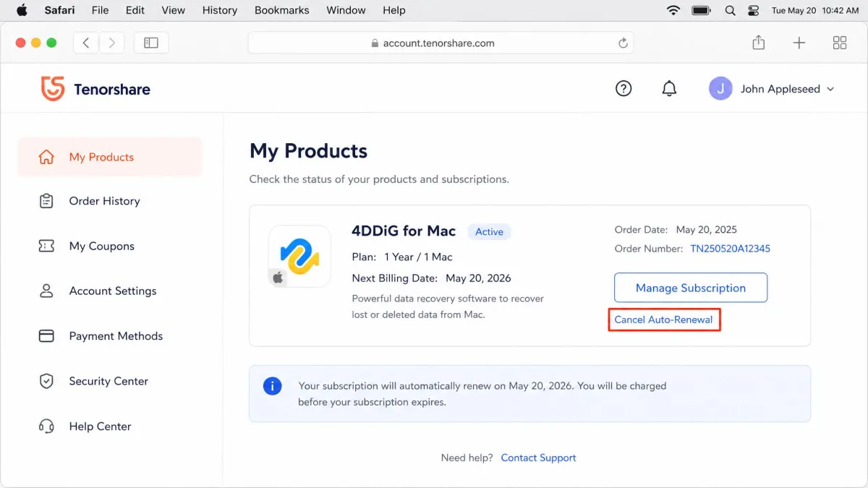Click the Next Billing Date May 20, 2026 text
This screenshot has height=488, width=868.
pos(431,278)
